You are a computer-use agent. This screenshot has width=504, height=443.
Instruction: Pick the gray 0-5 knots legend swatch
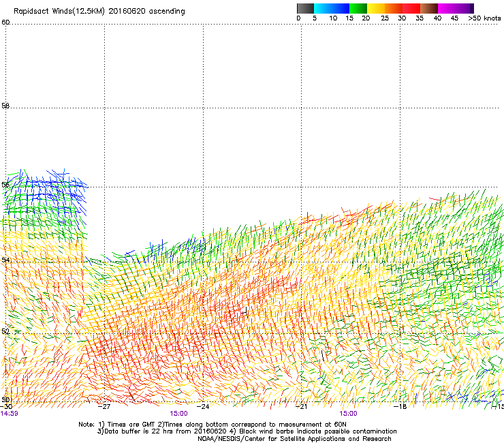[x=305, y=8]
